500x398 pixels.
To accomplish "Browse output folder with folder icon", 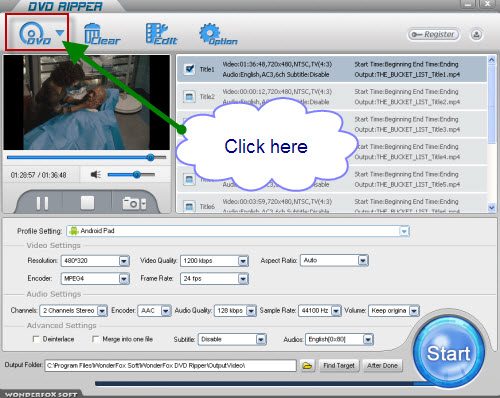I will [307, 366].
